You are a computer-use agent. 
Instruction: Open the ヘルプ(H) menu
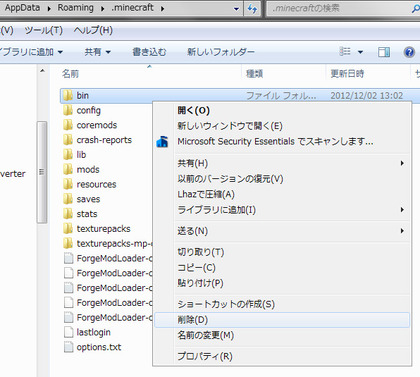[x=93, y=30]
